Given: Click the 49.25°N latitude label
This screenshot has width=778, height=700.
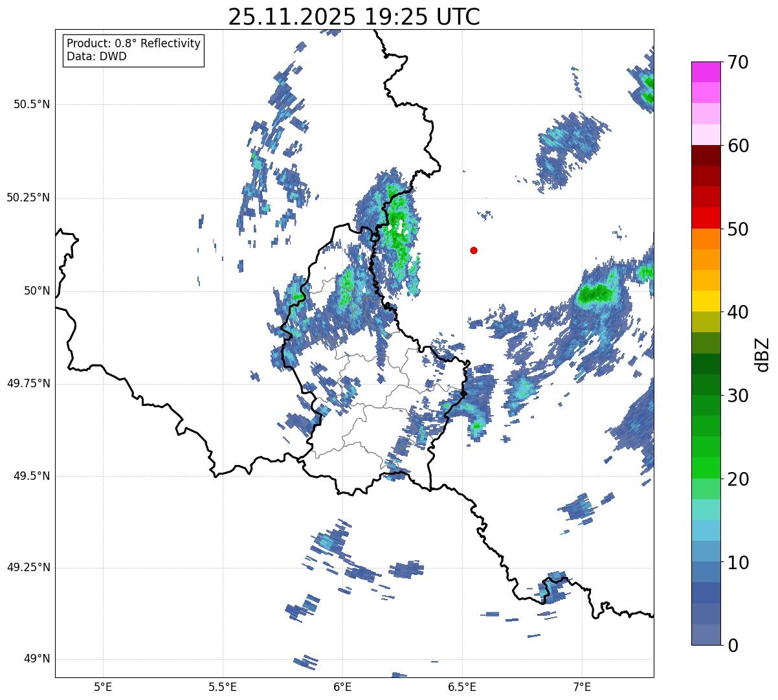Looking at the screenshot, I should pyautogui.click(x=28, y=567).
